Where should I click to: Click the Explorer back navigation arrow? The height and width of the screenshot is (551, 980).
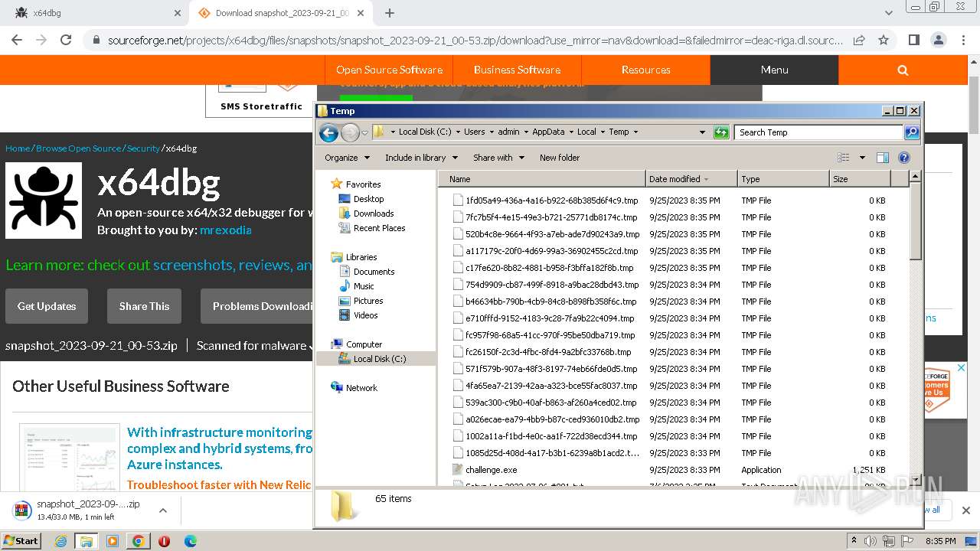point(328,132)
